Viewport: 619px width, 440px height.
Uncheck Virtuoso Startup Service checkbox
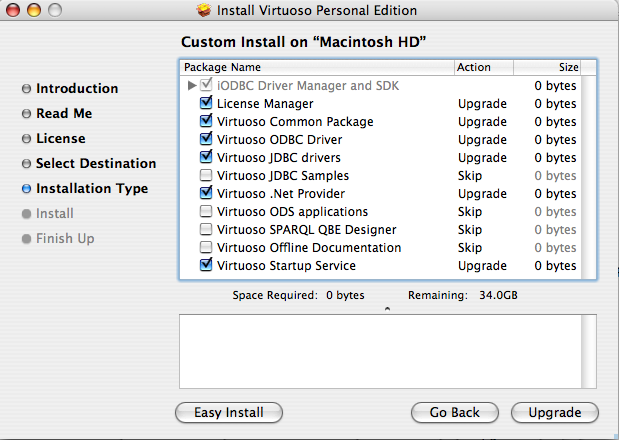tap(206, 265)
